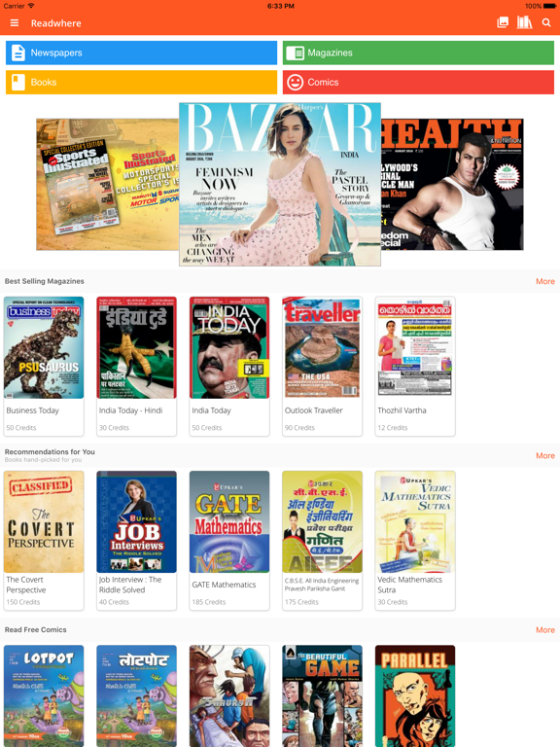
Task: Select the Health magazine featured cover
Action: tap(452, 185)
